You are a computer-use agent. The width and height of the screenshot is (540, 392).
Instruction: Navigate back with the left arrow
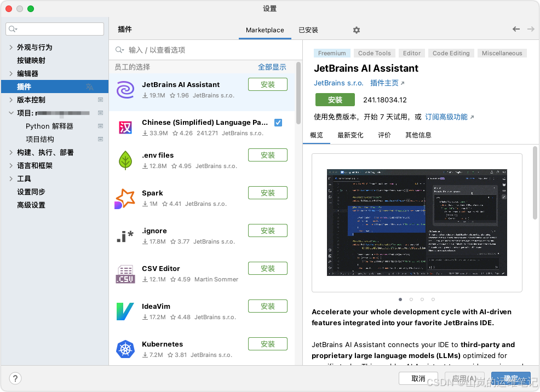pos(516,29)
